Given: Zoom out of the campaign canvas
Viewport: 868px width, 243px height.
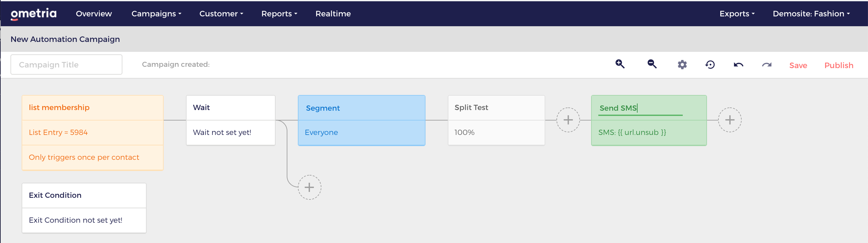Looking at the screenshot, I should point(652,64).
